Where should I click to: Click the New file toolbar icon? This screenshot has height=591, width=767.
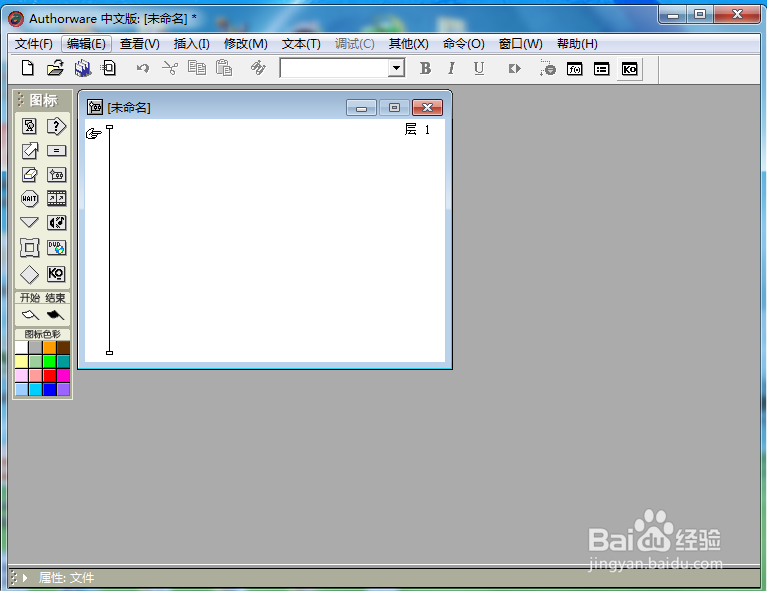click(x=28, y=68)
